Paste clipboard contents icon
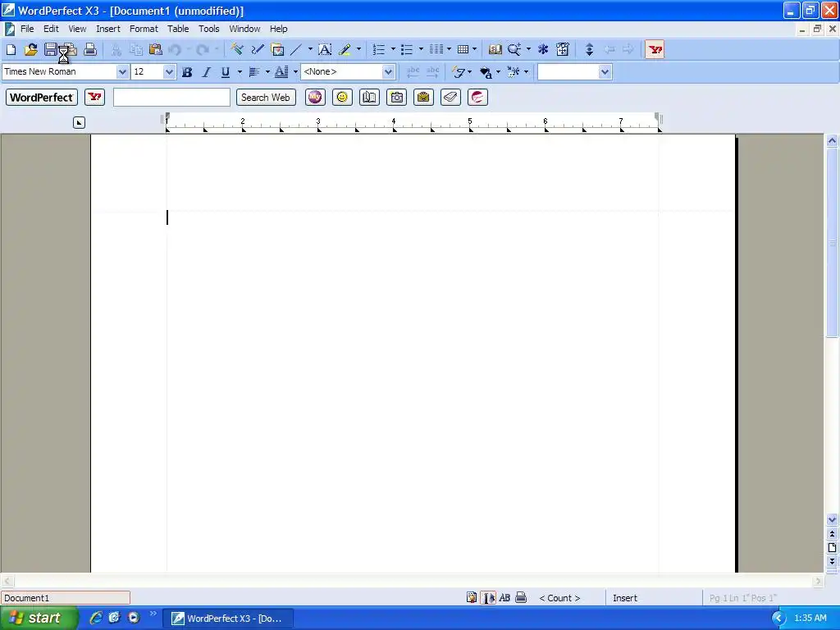The image size is (840, 630). [x=155, y=50]
